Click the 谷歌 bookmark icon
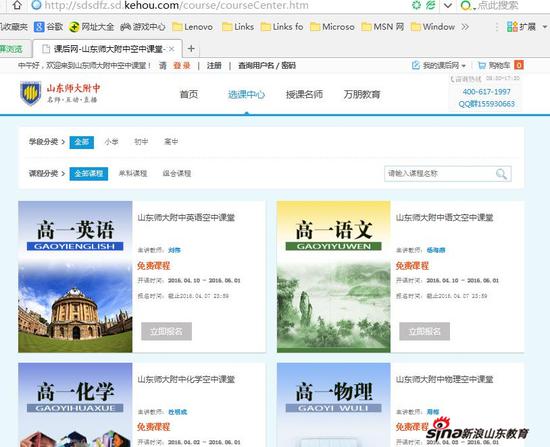 [x=39, y=27]
